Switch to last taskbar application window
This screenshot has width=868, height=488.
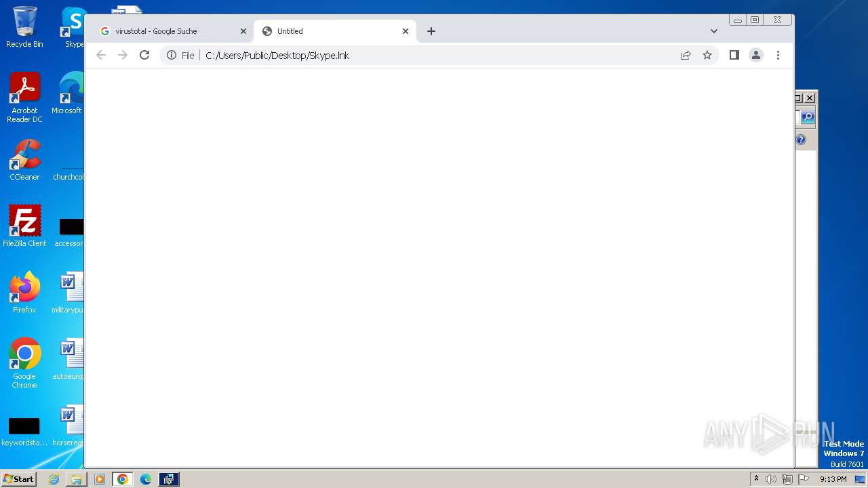click(x=169, y=479)
